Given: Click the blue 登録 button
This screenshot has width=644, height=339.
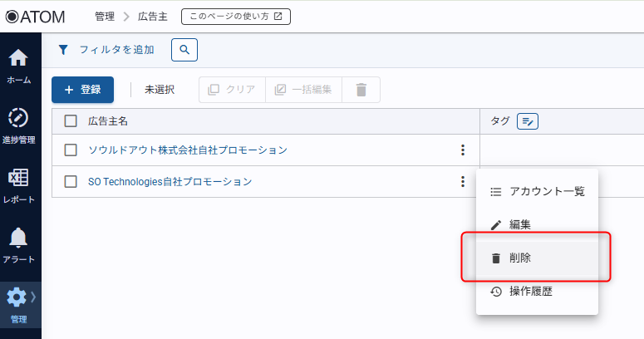Looking at the screenshot, I should [82, 90].
